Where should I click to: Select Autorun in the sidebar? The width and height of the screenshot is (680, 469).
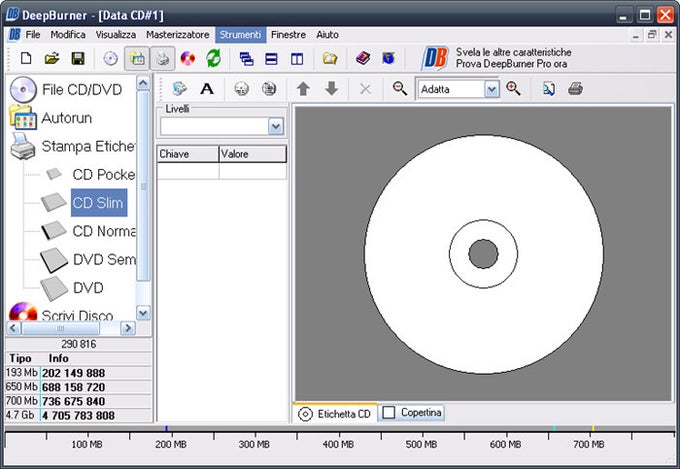pos(51,118)
